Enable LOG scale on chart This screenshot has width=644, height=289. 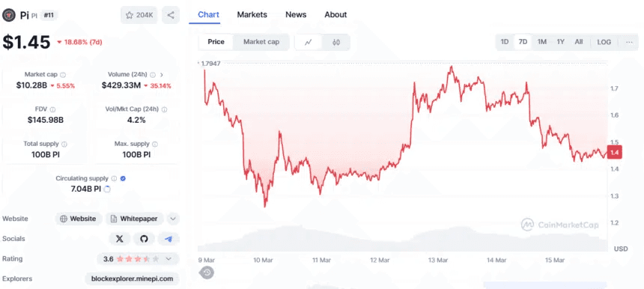(x=604, y=42)
